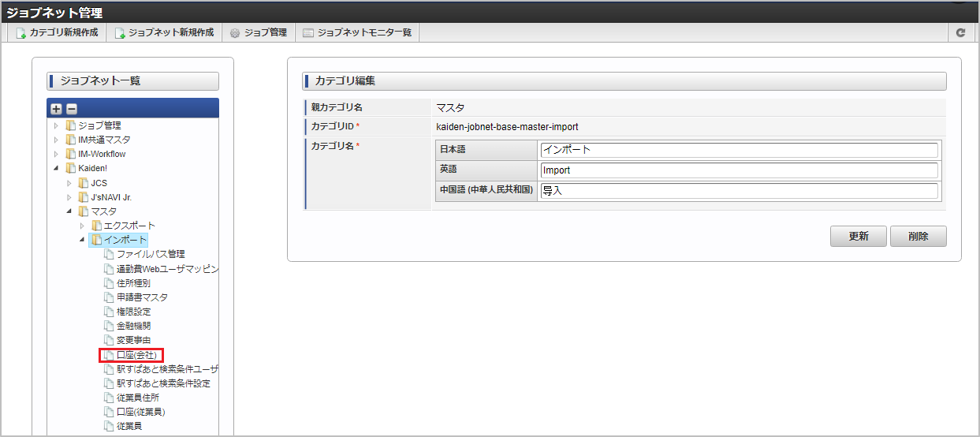
Task: Collapse the Kaiden! tree node
Action: 56,168
